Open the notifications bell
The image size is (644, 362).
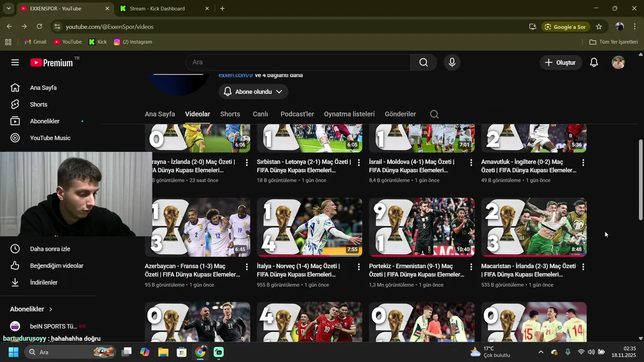point(594,62)
